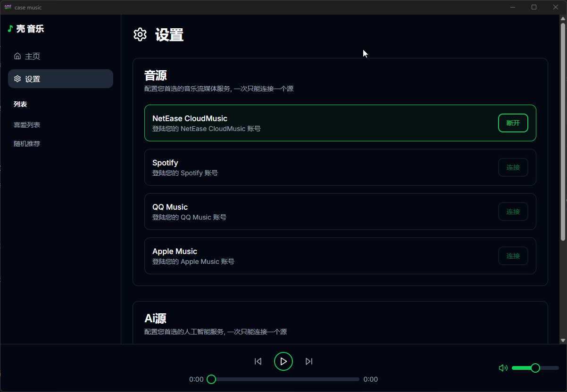Disconnect NetEase CloudMusic with 断开 button
The width and height of the screenshot is (567, 392).
click(x=513, y=123)
